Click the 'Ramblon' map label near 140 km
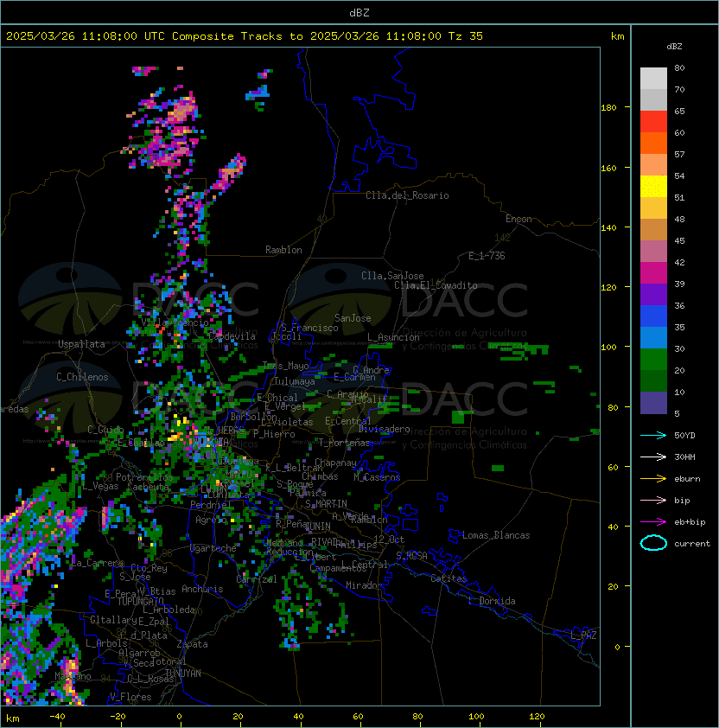The image size is (719, 728). click(283, 250)
